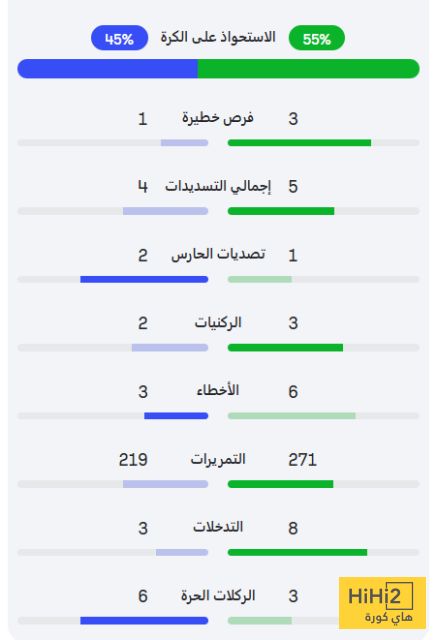The image size is (437, 640).
Task: Select the green bar under الركنيات
Action: point(285,348)
